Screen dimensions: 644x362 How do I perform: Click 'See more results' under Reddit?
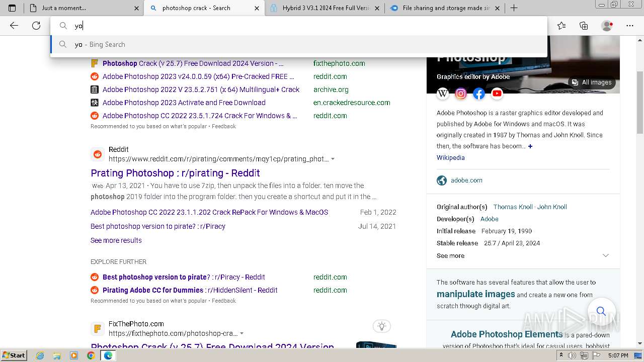(x=116, y=240)
